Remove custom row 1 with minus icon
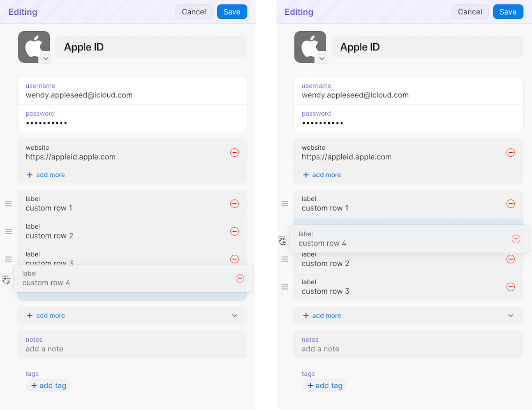This screenshot has width=532, height=410. [234, 203]
